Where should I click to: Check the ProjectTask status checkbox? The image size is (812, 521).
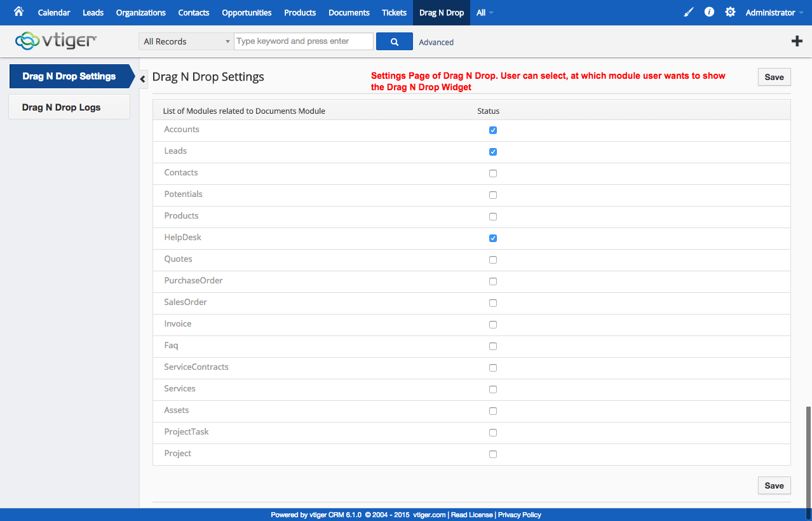pos(493,433)
